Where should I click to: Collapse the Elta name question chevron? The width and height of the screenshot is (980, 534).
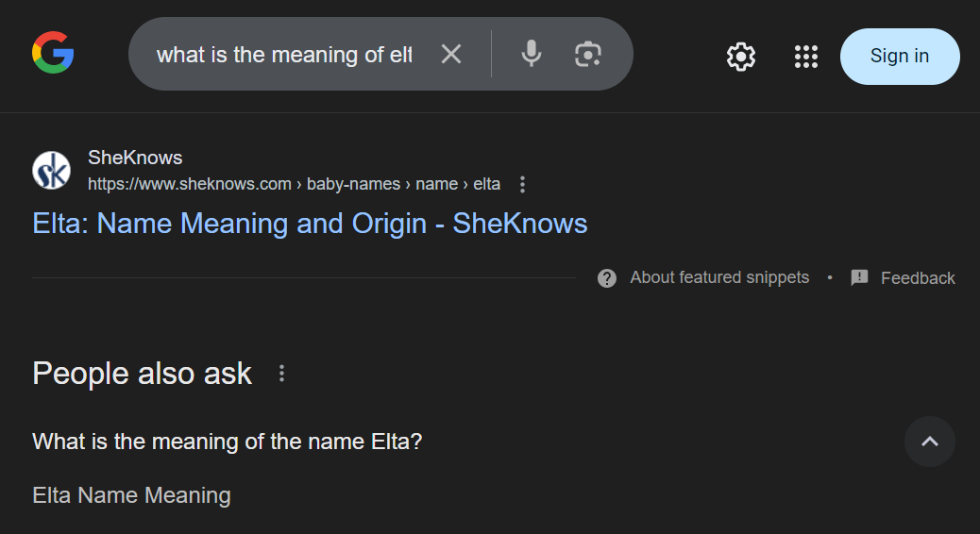click(929, 442)
